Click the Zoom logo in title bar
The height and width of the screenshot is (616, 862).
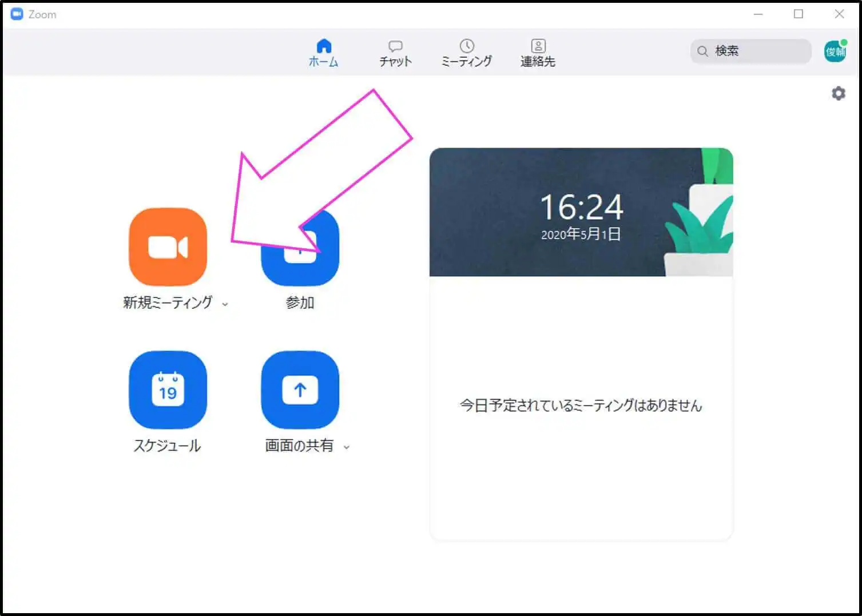pos(17,14)
